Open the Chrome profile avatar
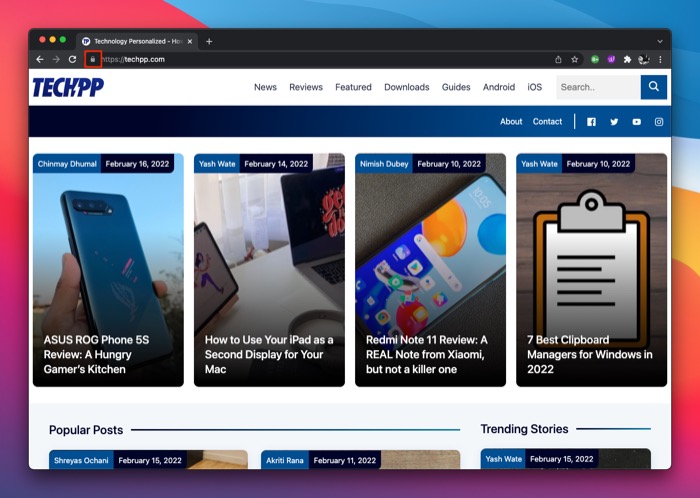700x498 pixels. (x=644, y=59)
